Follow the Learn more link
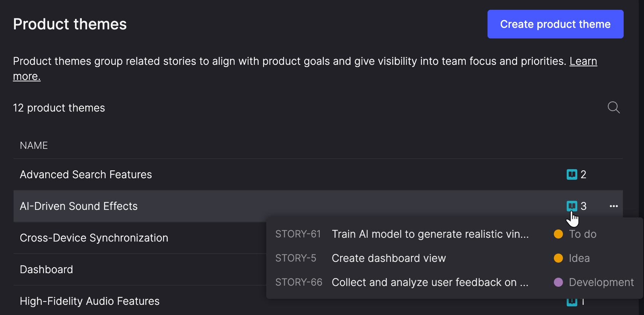This screenshot has width=644, height=315. (x=583, y=61)
